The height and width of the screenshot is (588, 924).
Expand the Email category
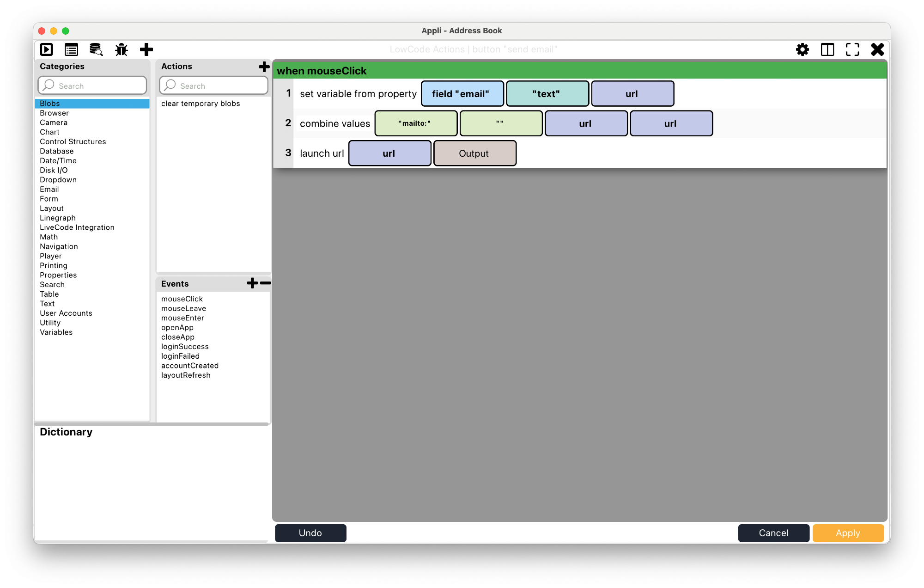coord(49,189)
